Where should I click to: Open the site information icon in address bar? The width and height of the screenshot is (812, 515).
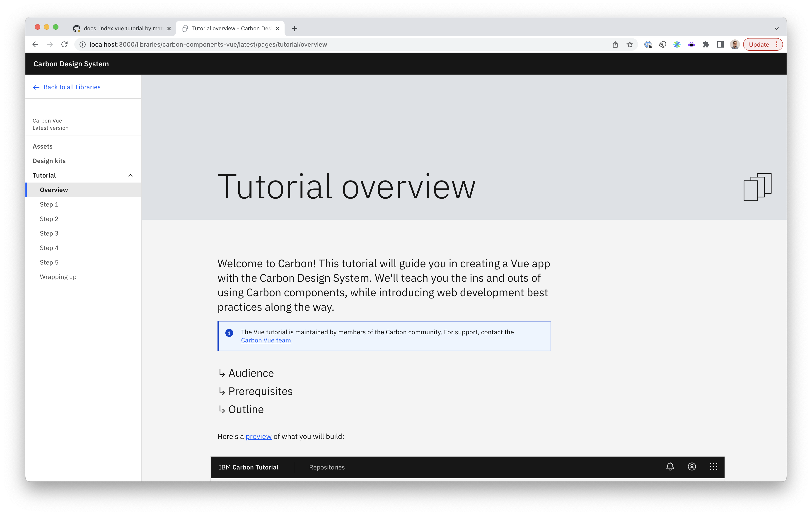tap(83, 44)
